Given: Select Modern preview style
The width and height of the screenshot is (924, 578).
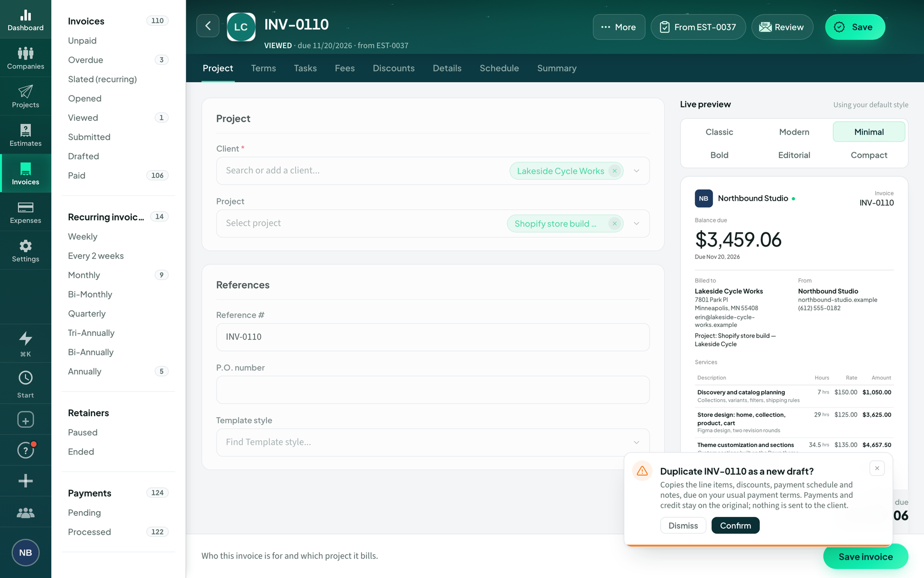Looking at the screenshot, I should (x=794, y=132).
